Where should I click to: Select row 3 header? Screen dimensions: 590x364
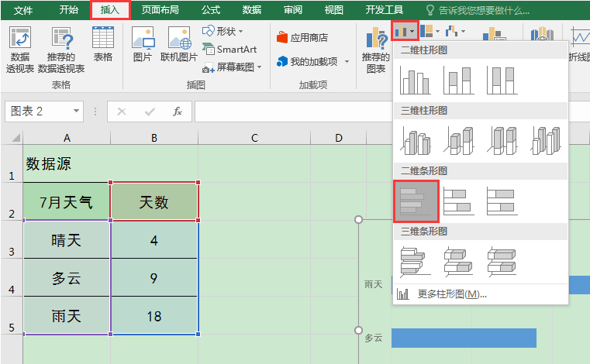(12, 240)
